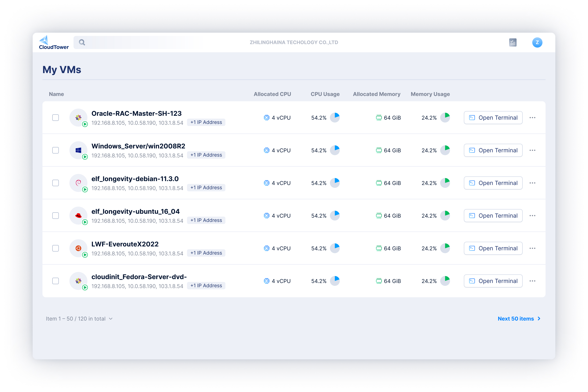Click the vCPU chip icon in LWF-EverouteX2022 row
The height and width of the screenshot is (392, 588).
[x=266, y=248]
